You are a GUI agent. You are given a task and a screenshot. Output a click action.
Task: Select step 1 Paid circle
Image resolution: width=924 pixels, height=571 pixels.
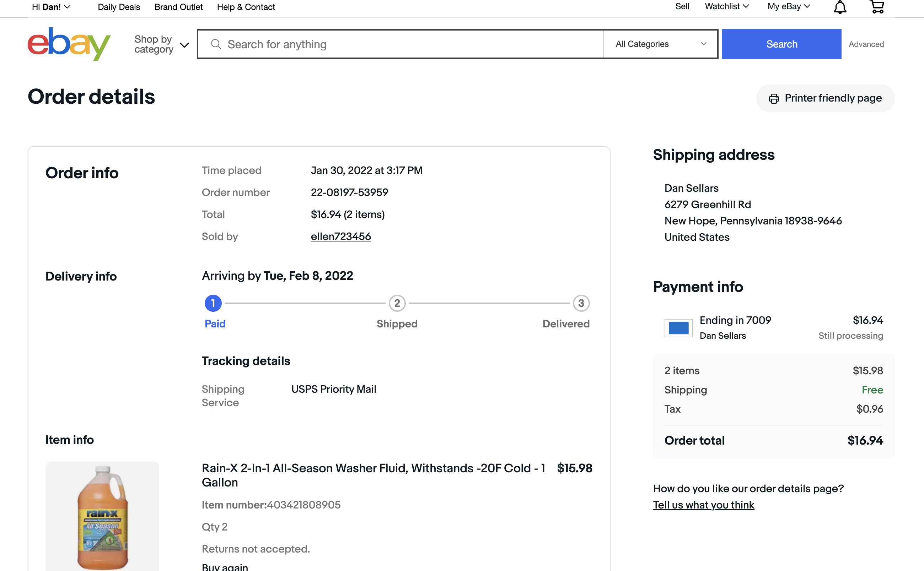pyautogui.click(x=213, y=303)
